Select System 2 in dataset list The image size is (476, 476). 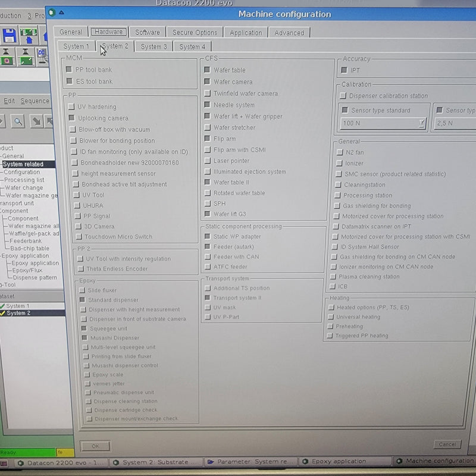point(18,313)
